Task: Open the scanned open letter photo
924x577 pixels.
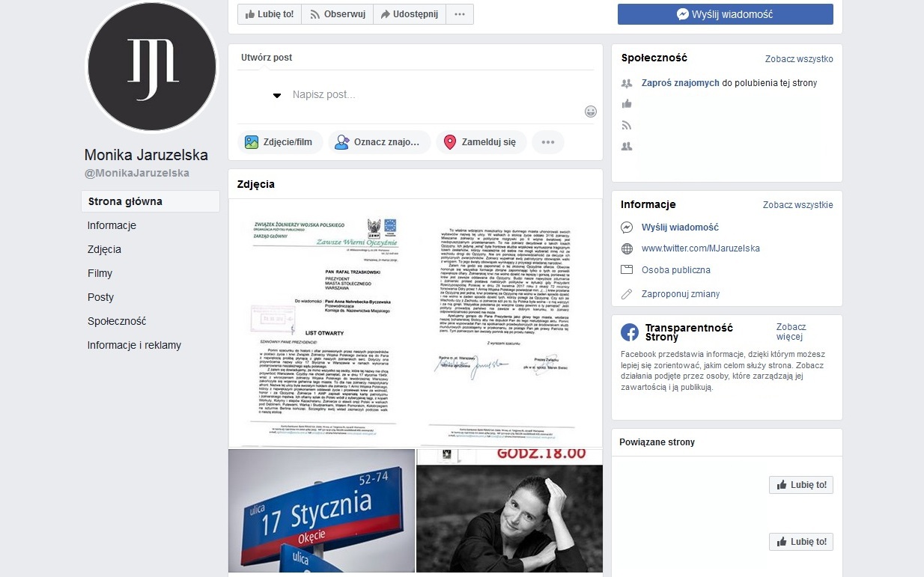Action: pyautogui.click(x=416, y=323)
